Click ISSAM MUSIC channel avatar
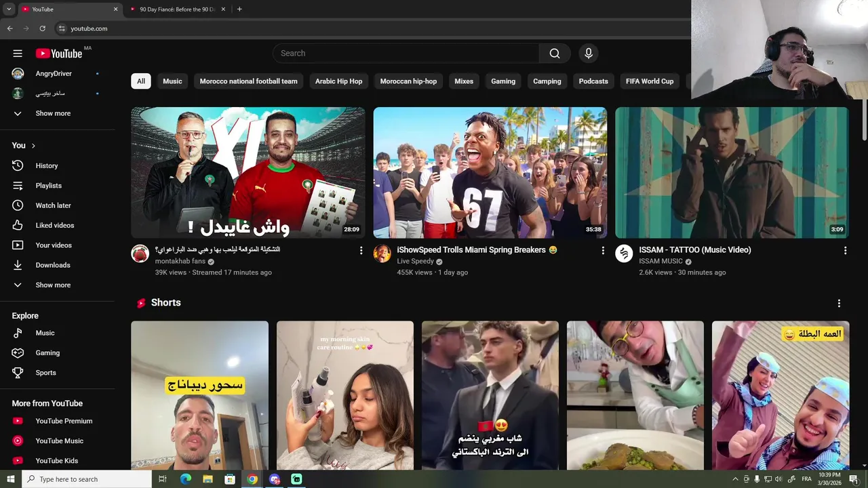This screenshot has width=868, height=488. point(624,253)
